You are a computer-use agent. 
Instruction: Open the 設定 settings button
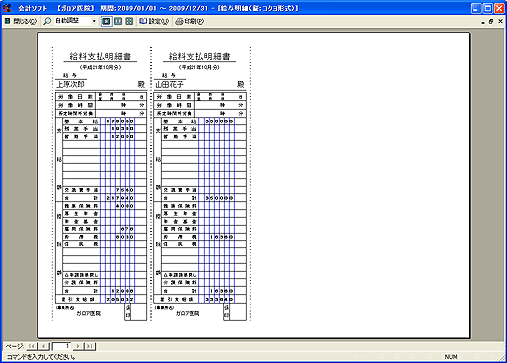154,21
